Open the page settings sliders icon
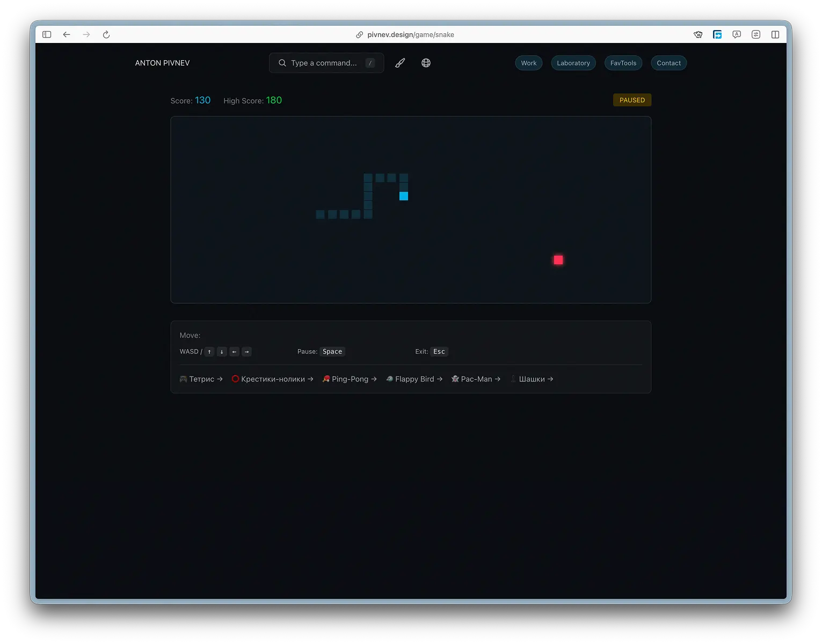Image resolution: width=822 pixels, height=644 pixels. click(x=756, y=34)
